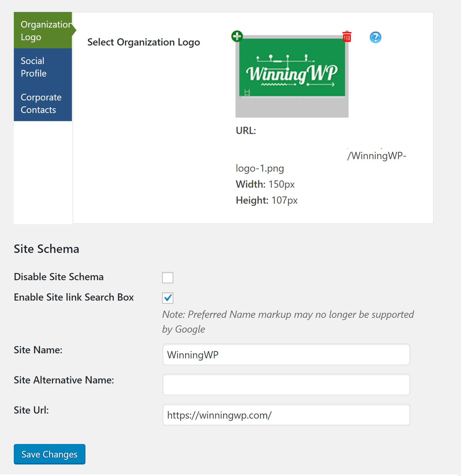Select the 'logo-1.png' filename text

point(260,168)
